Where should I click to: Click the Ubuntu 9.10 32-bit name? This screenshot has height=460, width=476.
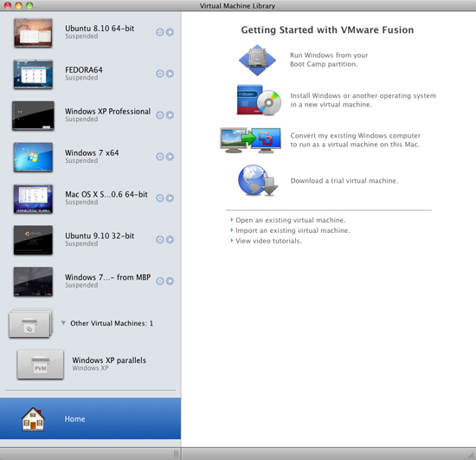(x=100, y=236)
